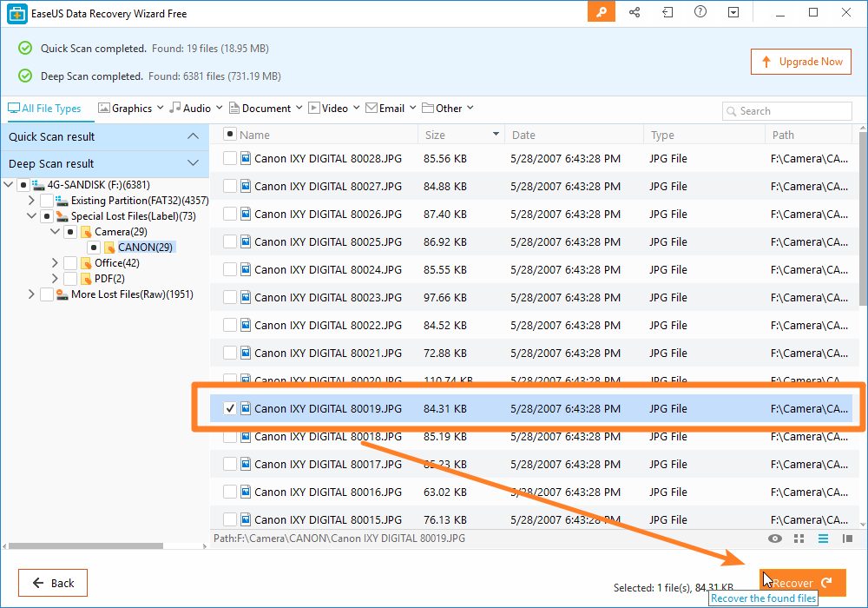This screenshot has height=608, width=868.
Task: Click the Recover button
Action: pyautogui.click(x=803, y=583)
